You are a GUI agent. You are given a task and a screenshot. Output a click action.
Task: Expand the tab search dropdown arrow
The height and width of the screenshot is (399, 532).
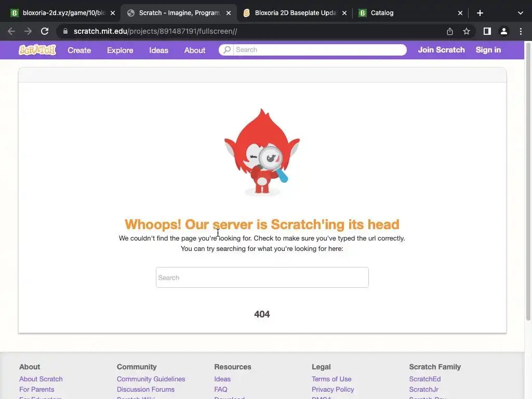pyautogui.click(x=521, y=13)
